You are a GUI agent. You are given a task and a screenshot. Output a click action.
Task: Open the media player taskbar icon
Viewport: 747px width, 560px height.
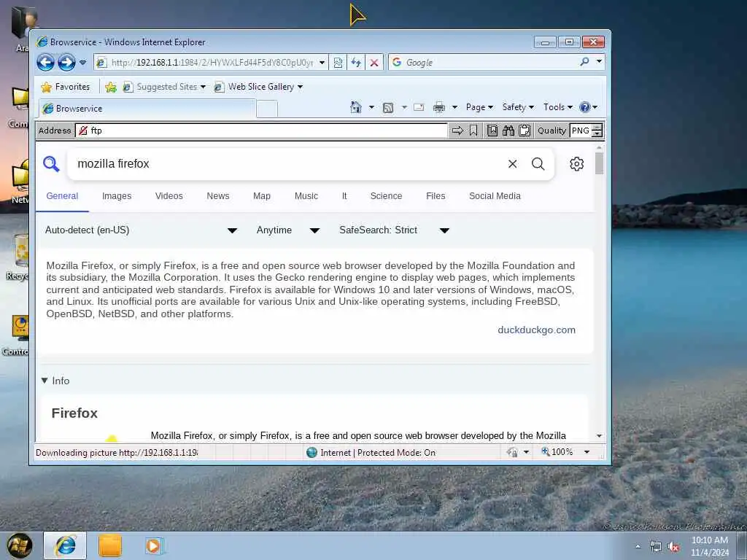click(154, 545)
